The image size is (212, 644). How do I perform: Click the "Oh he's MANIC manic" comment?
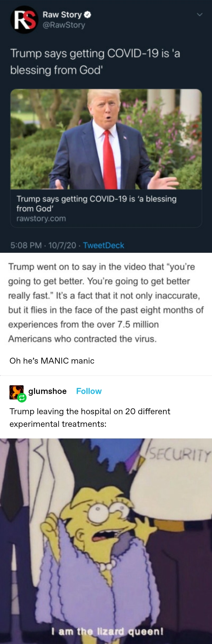52,361
